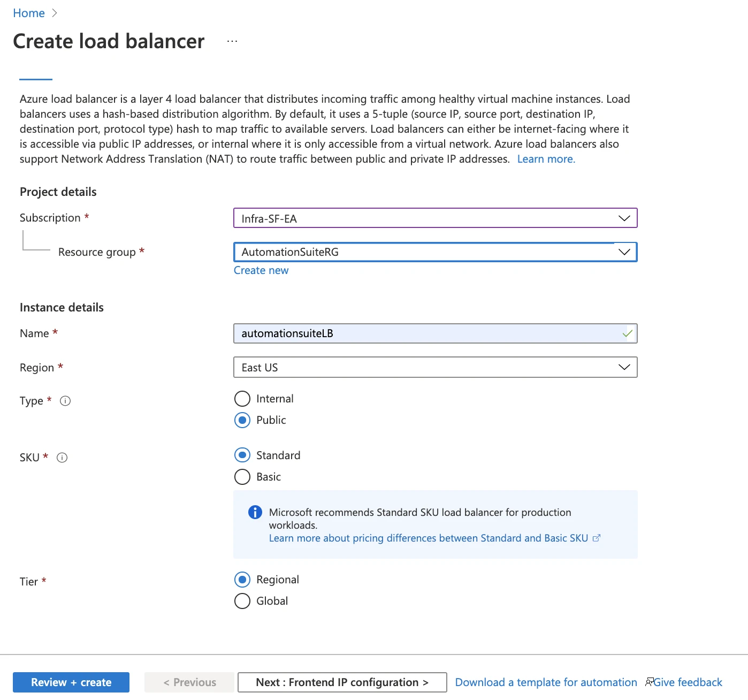Image resolution: width=748 pixels, height=700 pixels.
Task: Choose the Basic SKU radio button
Action: 242,477
